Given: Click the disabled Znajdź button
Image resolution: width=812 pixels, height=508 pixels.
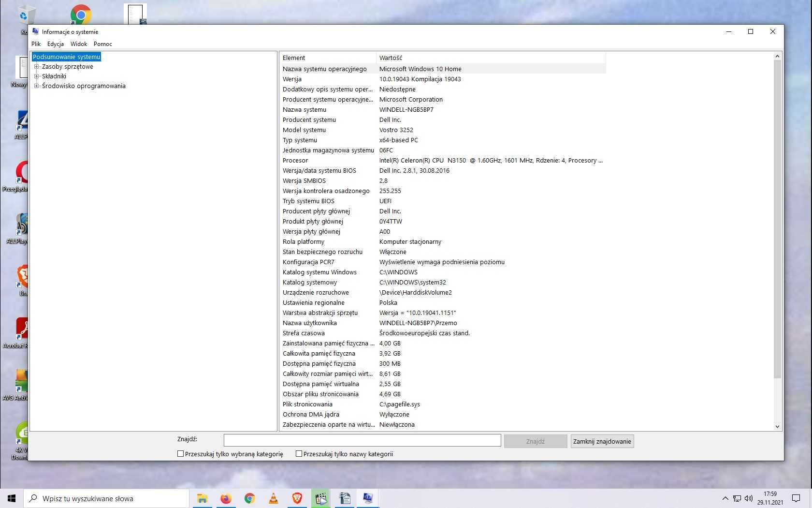Looking at the screenshot, I should tap(536, 441).
